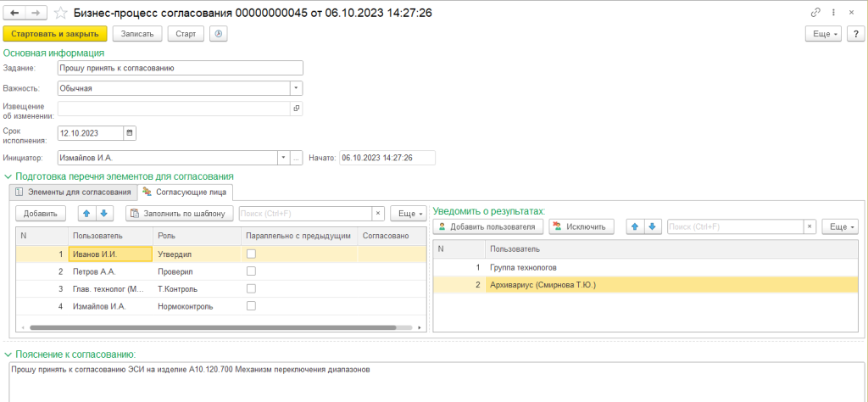The width and height of the screenshot is (868, 402).
Task: Click the back navigation arrow
Action: click(14, 13)
